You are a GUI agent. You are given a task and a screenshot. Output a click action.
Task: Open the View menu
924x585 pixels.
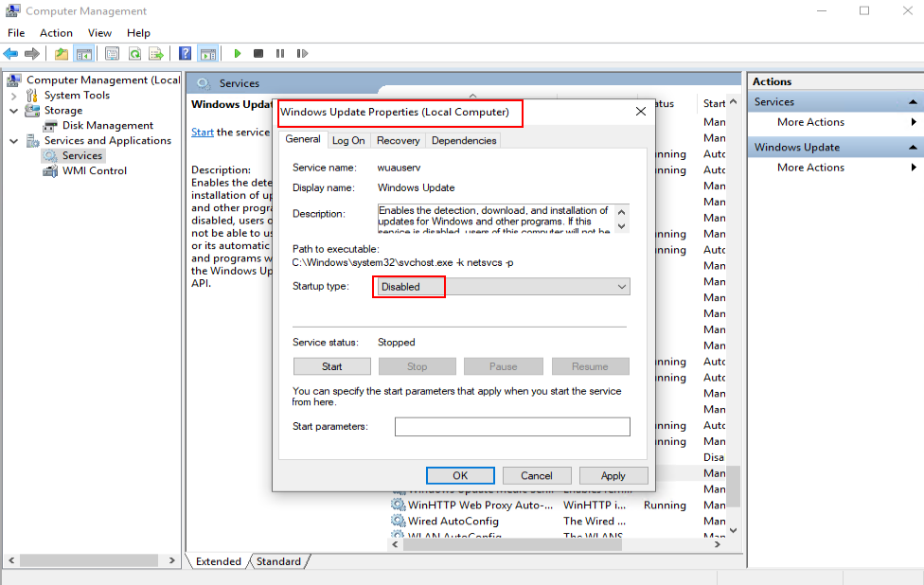click(99, 33)
